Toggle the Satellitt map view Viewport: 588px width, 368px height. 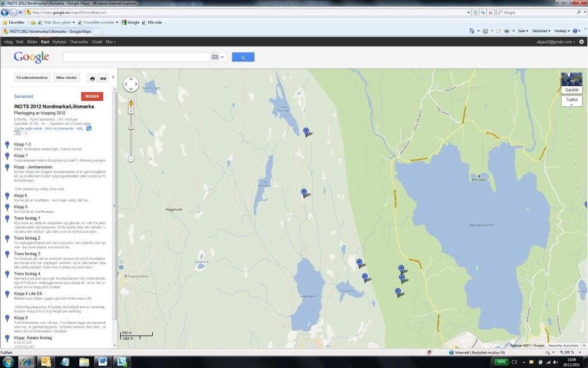point(571,83)
